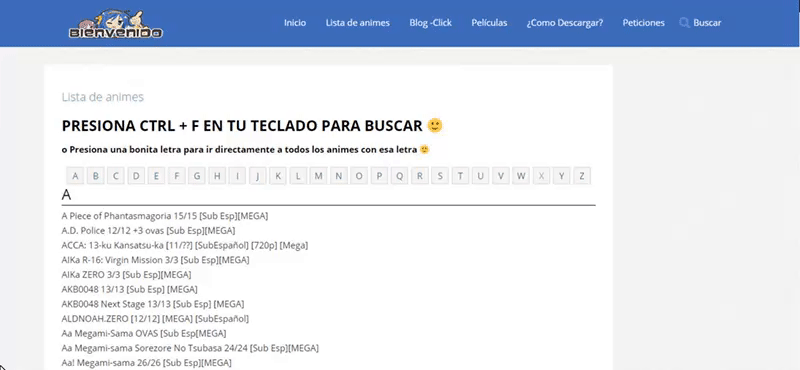The height and width of the screenshot is (370, 800).
Task: Open the Peticiones menu item
Action: [643, 23]
